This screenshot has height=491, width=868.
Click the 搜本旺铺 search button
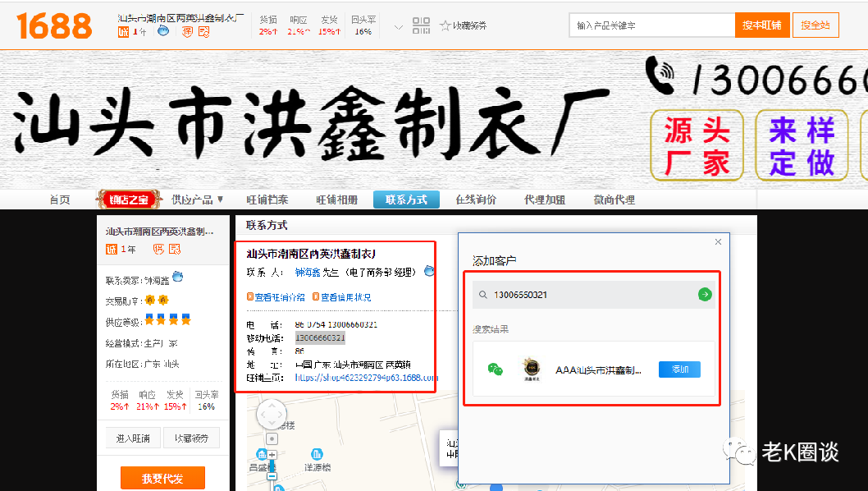(762, 25)
